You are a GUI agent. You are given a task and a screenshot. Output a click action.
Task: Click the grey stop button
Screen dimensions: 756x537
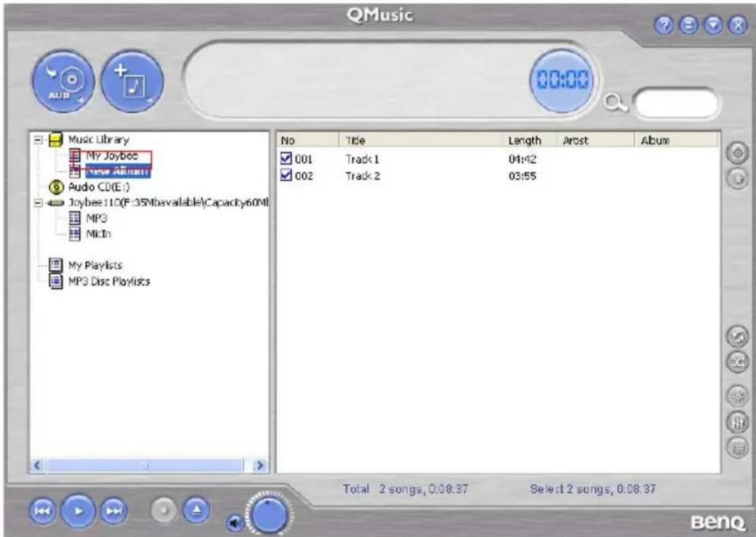pyautogui.click(x=164, y=510)
